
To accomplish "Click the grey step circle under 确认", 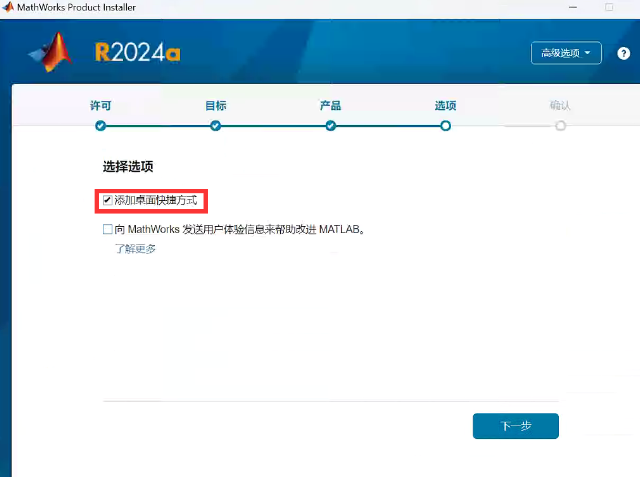I will pos(560,126).
